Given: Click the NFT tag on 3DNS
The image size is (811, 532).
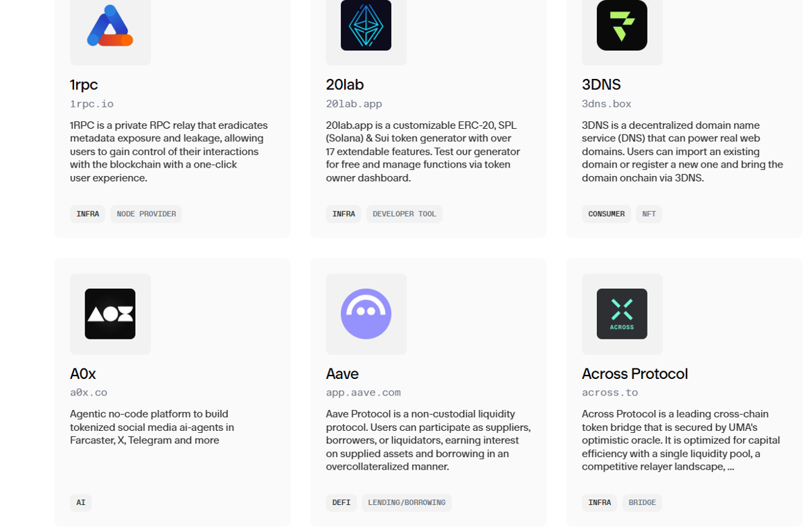Looking at the screenshot, I should (648, 213).
